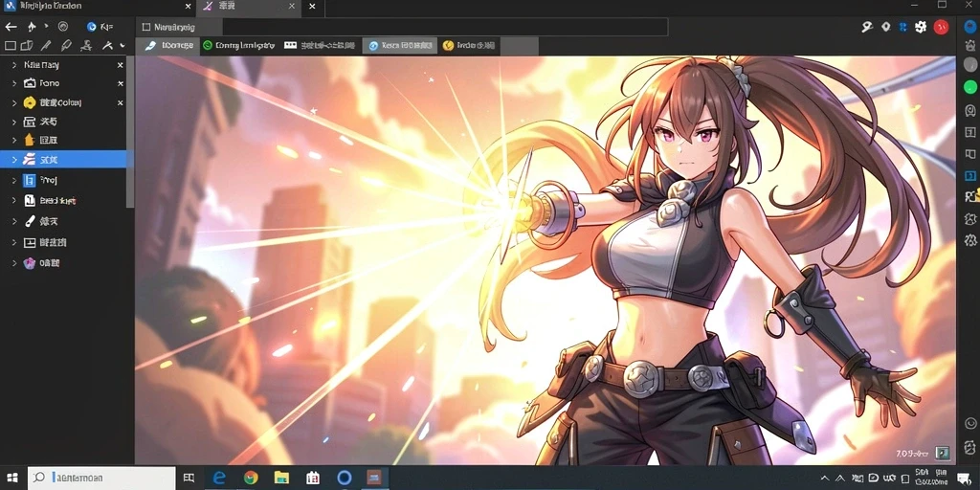Remove the yellow-icon item with its X button
The width and height of the screenshot is (980, 490).
click(x=120, y=102)
